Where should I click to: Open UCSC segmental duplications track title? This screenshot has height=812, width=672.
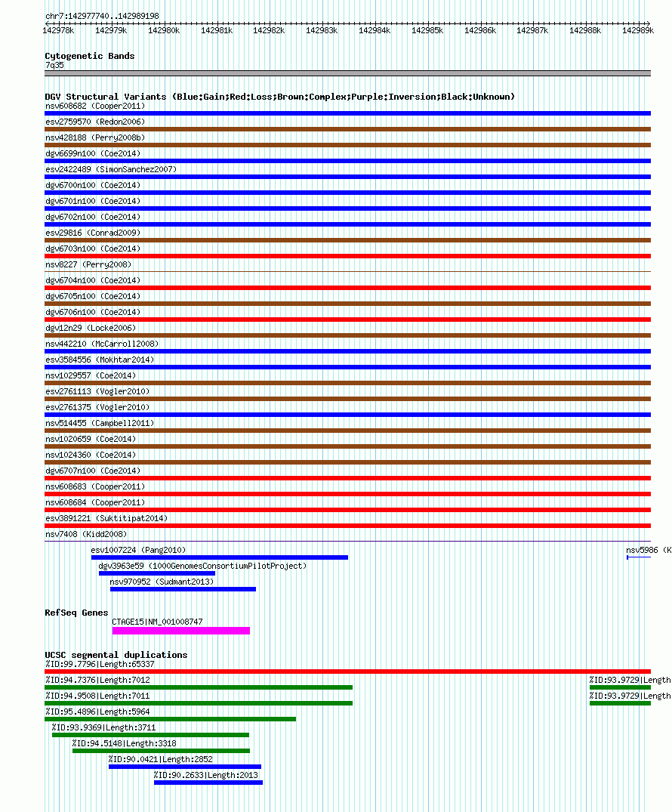[x=116, y=655]
